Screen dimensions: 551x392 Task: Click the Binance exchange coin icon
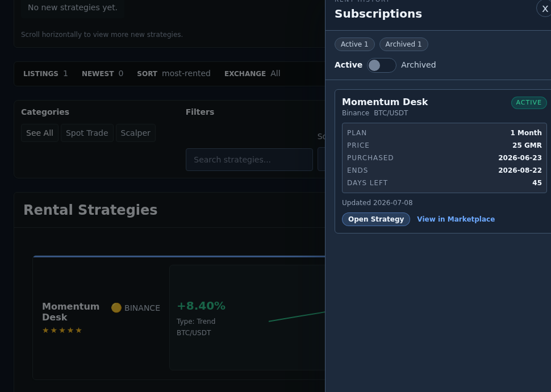point(116,308)
